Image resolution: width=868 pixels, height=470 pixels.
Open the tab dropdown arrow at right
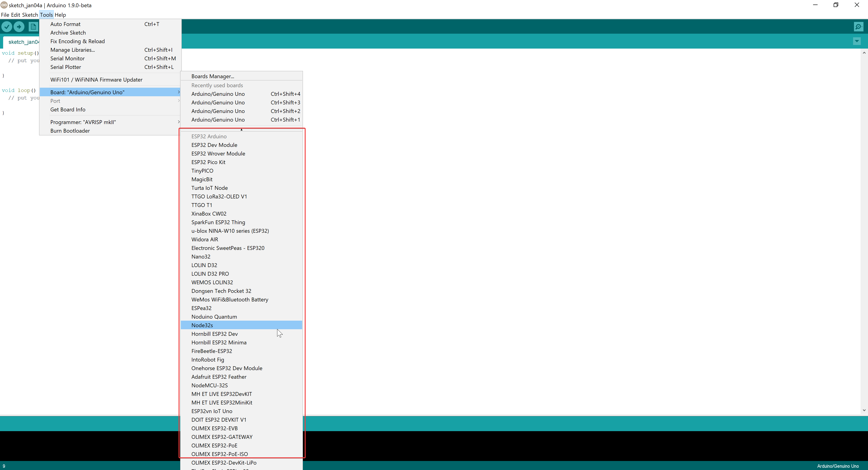tap(857, 41)
